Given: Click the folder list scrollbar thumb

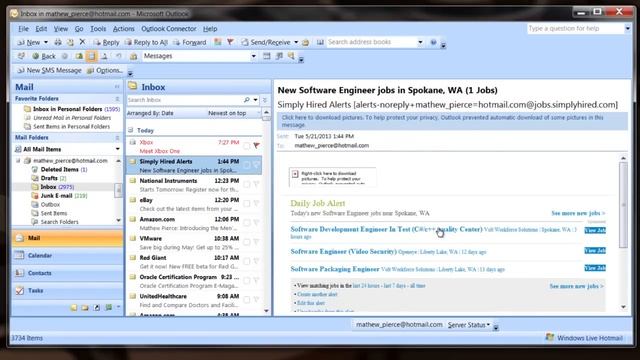Looking at the screenshot, I should (x=118, y=190).
